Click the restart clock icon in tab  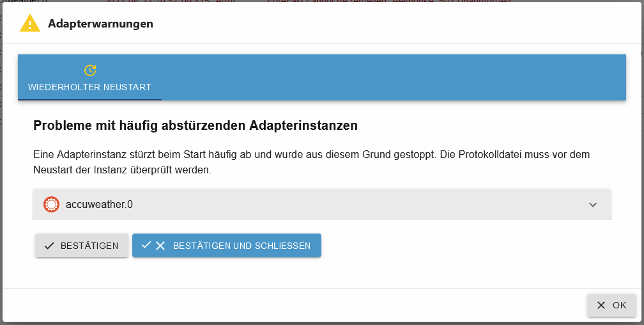pyautogui.click(x=90, y=70)
